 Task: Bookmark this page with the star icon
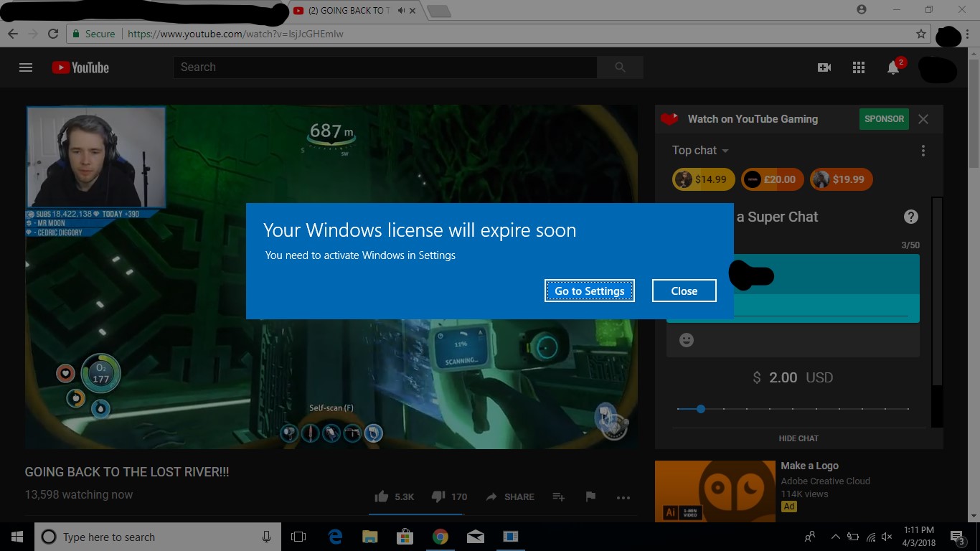tap(921, 34)
